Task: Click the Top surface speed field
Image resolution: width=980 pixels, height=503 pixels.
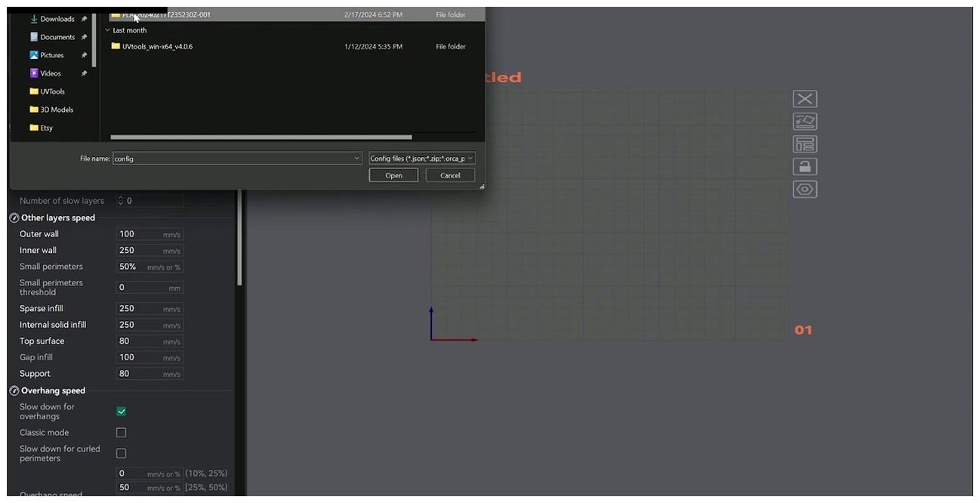Action: coord(149,341)
